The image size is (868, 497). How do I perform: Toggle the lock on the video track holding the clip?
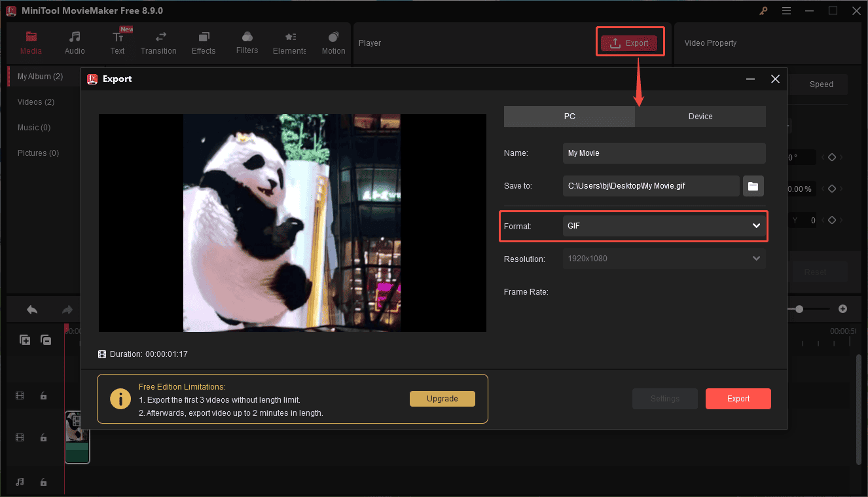[43, 437]
